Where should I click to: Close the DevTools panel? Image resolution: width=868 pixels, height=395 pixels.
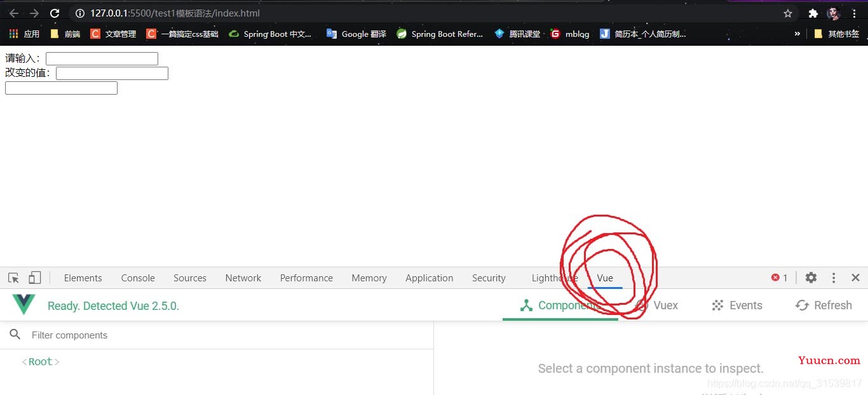pyautogui.click(x=855, y=278)
